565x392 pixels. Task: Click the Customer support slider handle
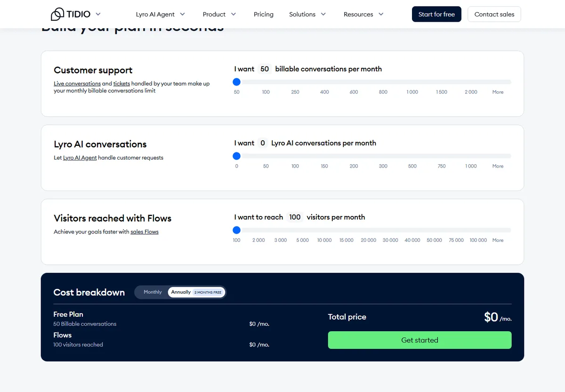237,82
